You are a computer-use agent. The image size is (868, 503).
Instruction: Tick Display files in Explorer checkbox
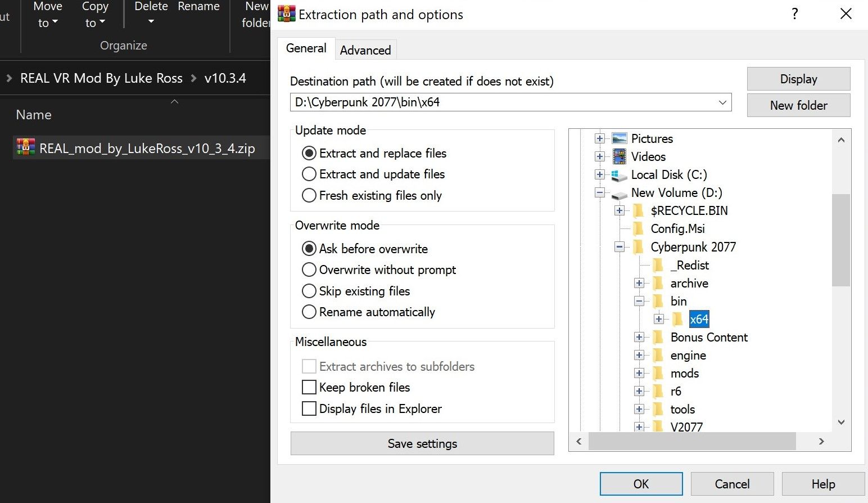tap(309, 409)
